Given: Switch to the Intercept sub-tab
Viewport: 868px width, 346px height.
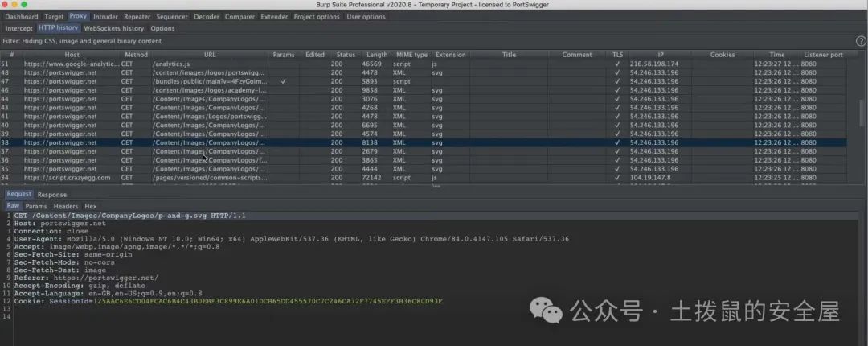Looking at the screenshot, I should coord(19,28).
